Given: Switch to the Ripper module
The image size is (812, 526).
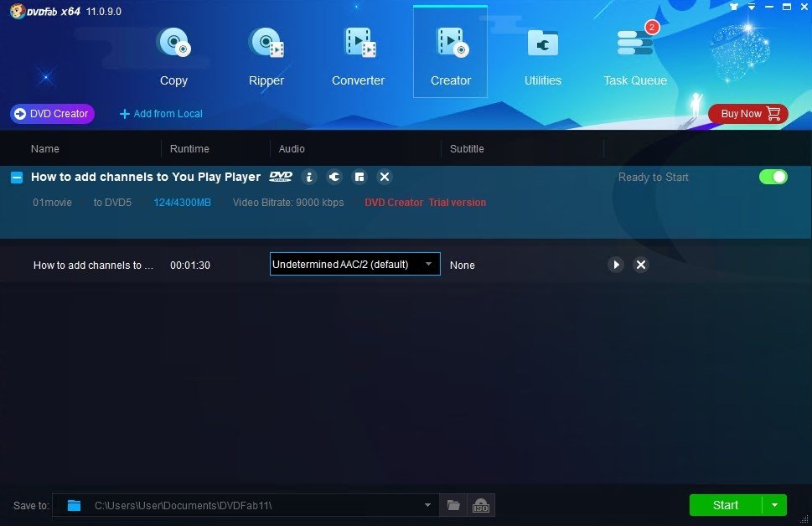Looking at the screenshot, I should coord(266,57).
